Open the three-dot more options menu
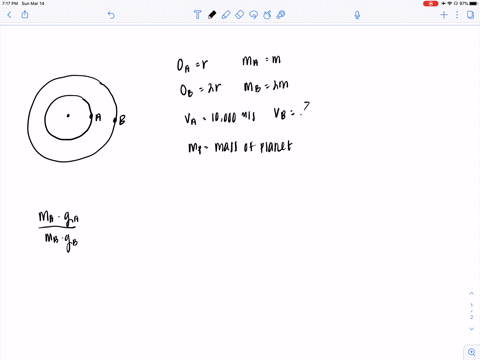Screen dimensions: 480x360 [x=457, y=15]
